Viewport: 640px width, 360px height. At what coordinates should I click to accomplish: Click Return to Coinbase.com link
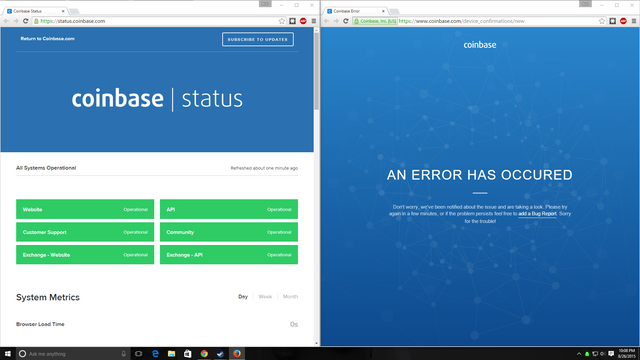pos(47,39)
